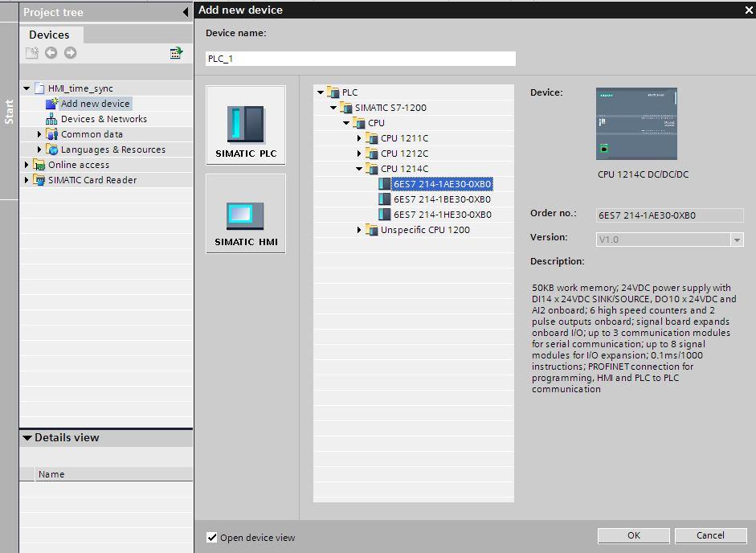Select the SIMATIC HMI device category

tap(246, 214)
